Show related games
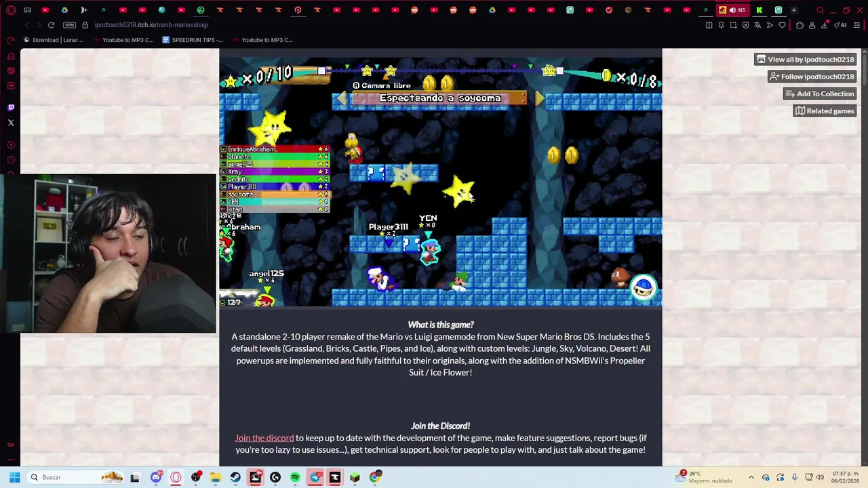The image size is (868, 488). 824,111
